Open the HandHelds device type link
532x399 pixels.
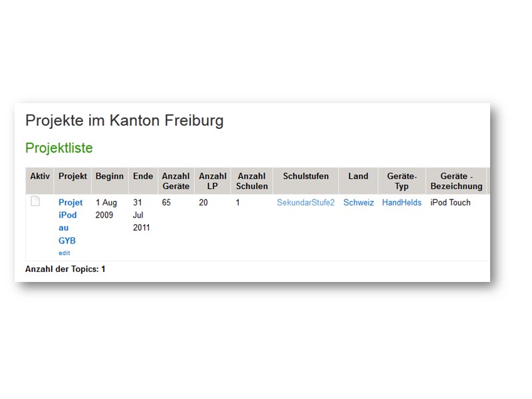tap(402, 203)
